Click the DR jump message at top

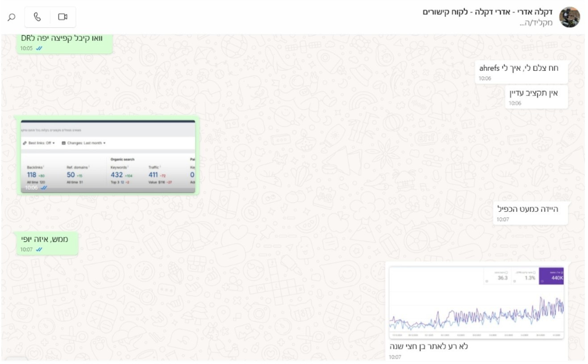tap(64, 42)
